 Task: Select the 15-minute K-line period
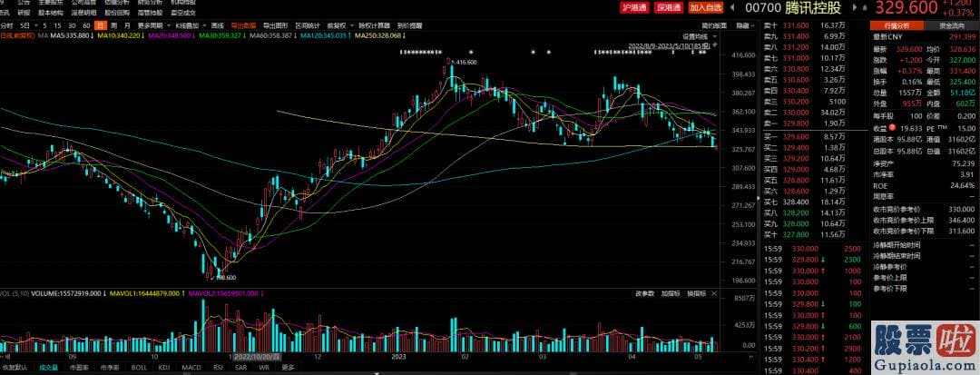(57, 26)
